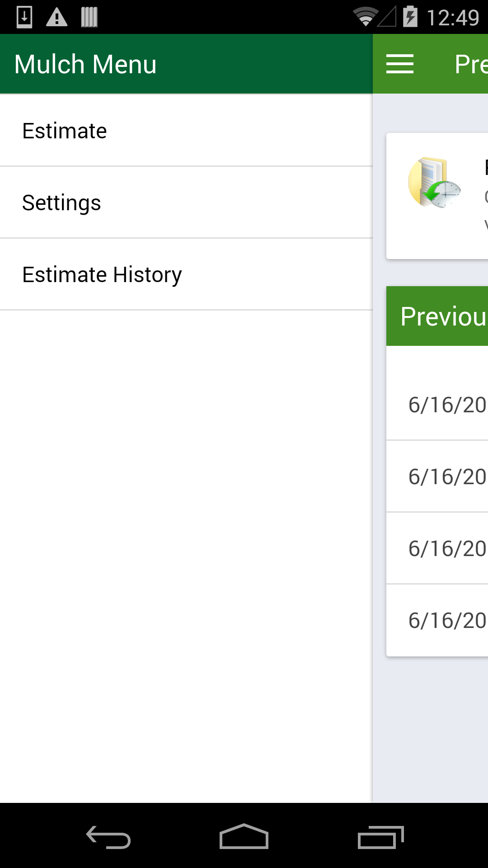This screenshot has height=868, width=488.
Task: Tap the Wi-Fi signal icon
Action: tap(365, 17)
